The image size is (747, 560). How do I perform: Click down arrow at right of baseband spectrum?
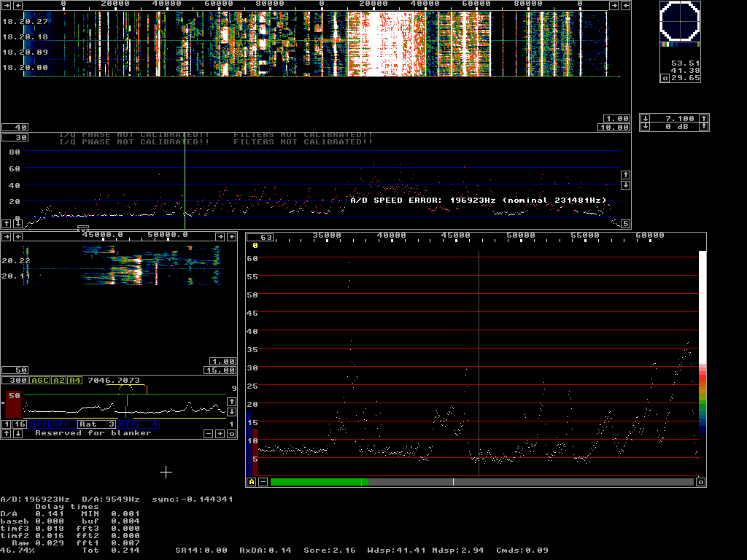231,412
